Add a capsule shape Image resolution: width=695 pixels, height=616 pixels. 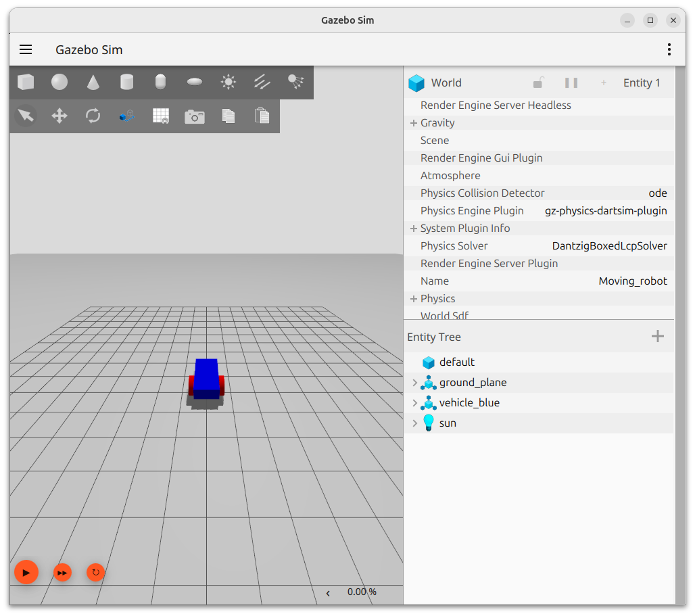click(160, 82)
